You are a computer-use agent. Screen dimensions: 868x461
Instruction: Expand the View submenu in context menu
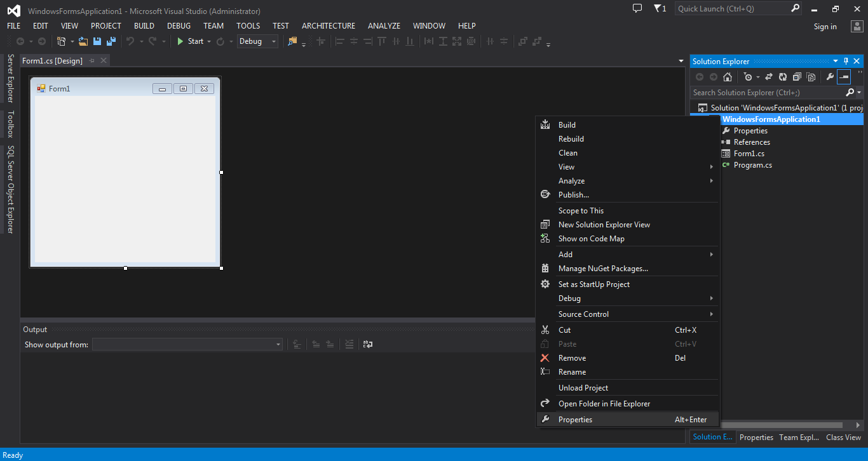coord(627,167)
